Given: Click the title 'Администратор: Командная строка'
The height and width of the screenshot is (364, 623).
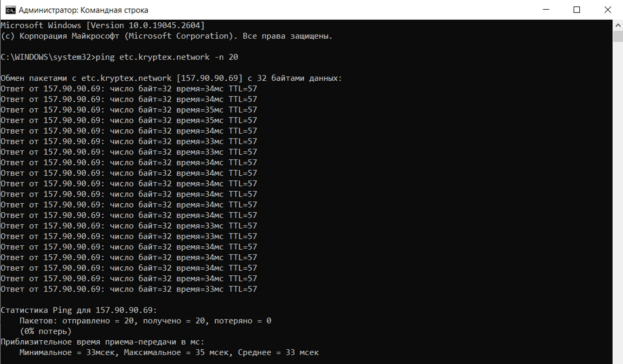Looking at the screenshot, I should 83,10.
